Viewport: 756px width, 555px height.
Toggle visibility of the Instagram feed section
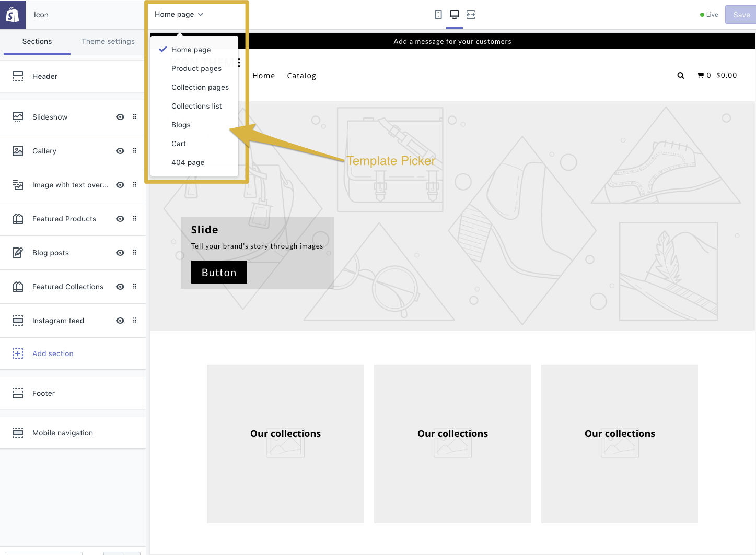click(x=120, y=320)
